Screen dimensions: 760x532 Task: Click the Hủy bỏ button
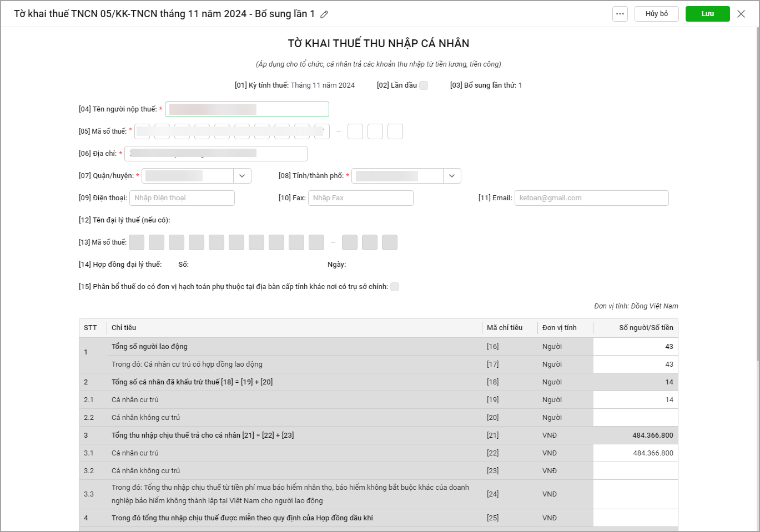pos(656,14)
